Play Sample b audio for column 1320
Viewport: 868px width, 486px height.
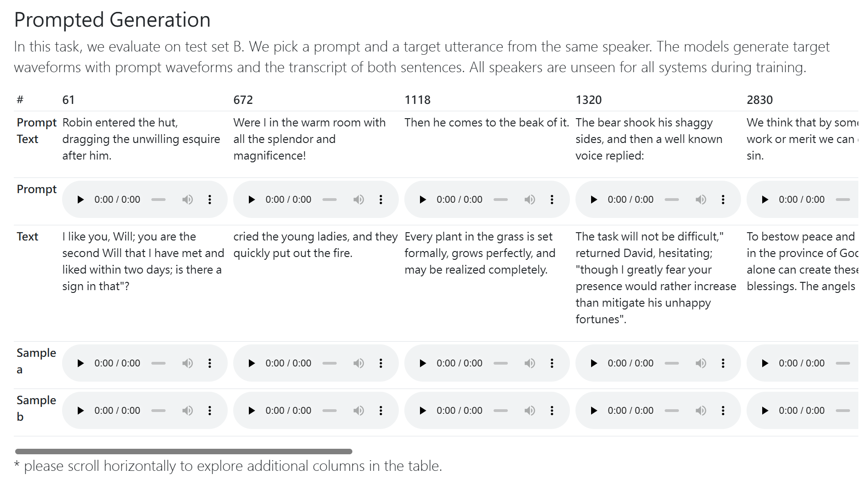coord(594,411)
